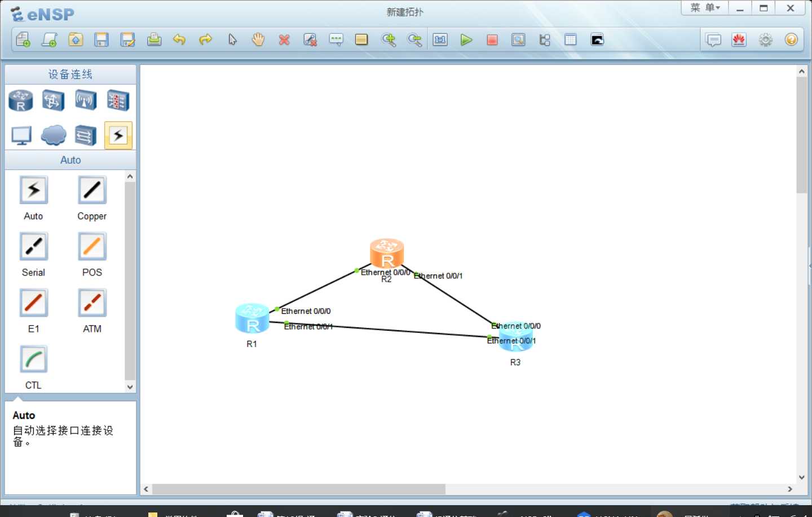Image resolution: width=812 pixels, height=517 pixels.
Task: Click the Data Capture icon
Action: click(518, 40)
